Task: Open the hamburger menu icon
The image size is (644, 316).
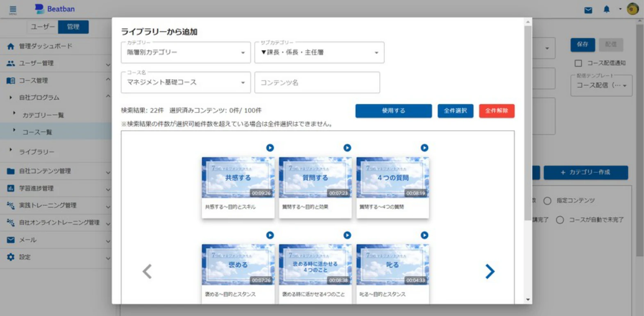Action: coord(13,10)
